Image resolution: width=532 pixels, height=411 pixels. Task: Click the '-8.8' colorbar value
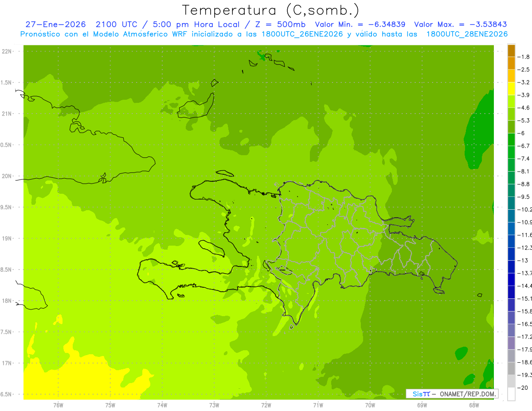tap(524, 184)
